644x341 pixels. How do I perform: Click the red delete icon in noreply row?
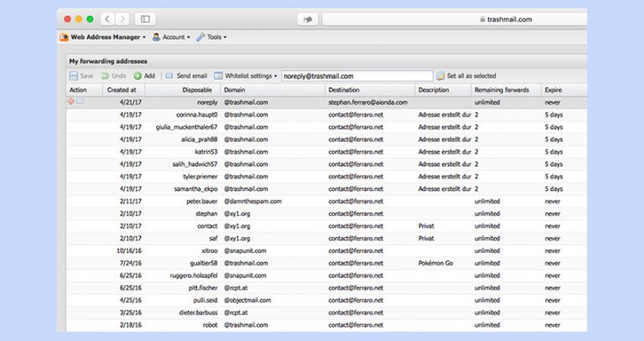[71, 101]
